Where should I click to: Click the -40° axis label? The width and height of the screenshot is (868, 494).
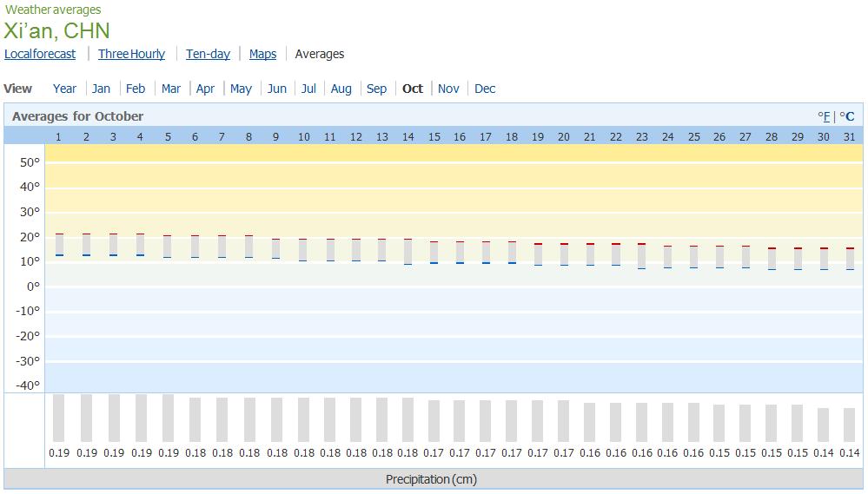pyautogui.click(x=28, y=385)
